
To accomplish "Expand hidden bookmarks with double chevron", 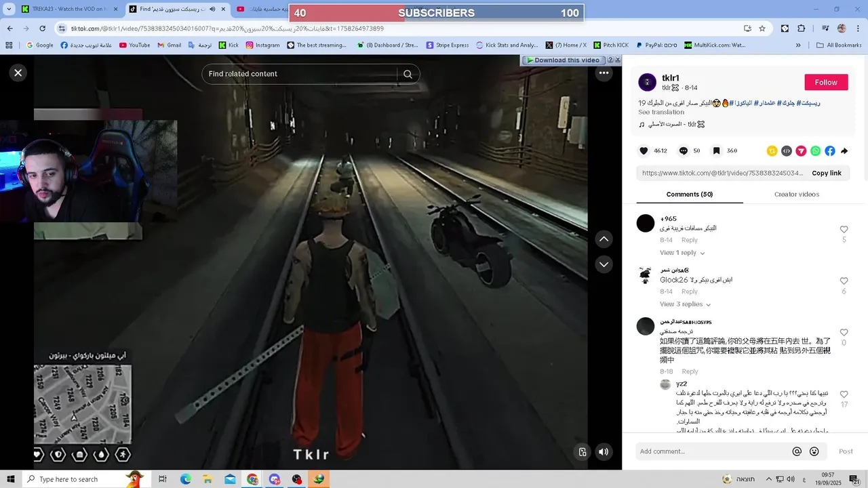I will (798, 45).
